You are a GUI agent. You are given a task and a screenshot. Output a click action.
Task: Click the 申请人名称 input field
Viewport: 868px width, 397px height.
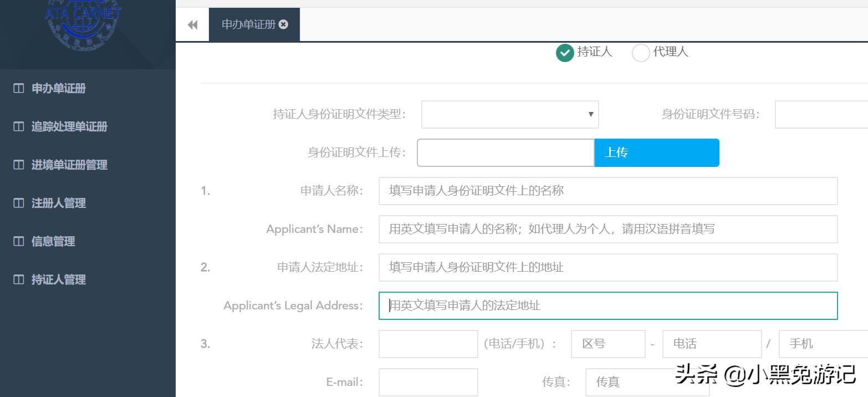pos(607,191)
